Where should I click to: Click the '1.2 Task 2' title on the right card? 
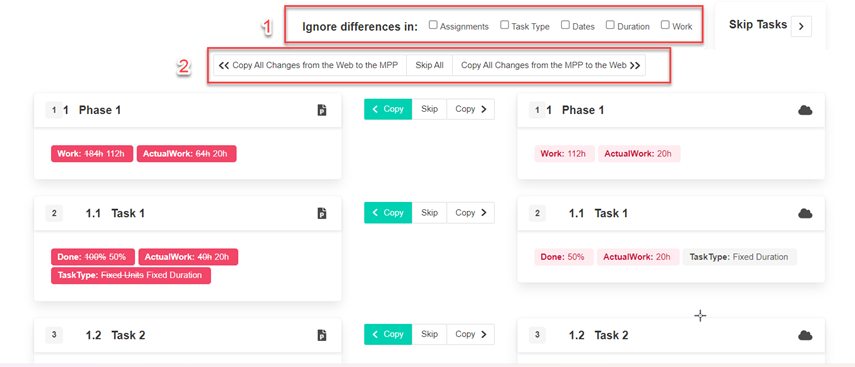click(x=598, y=335)
